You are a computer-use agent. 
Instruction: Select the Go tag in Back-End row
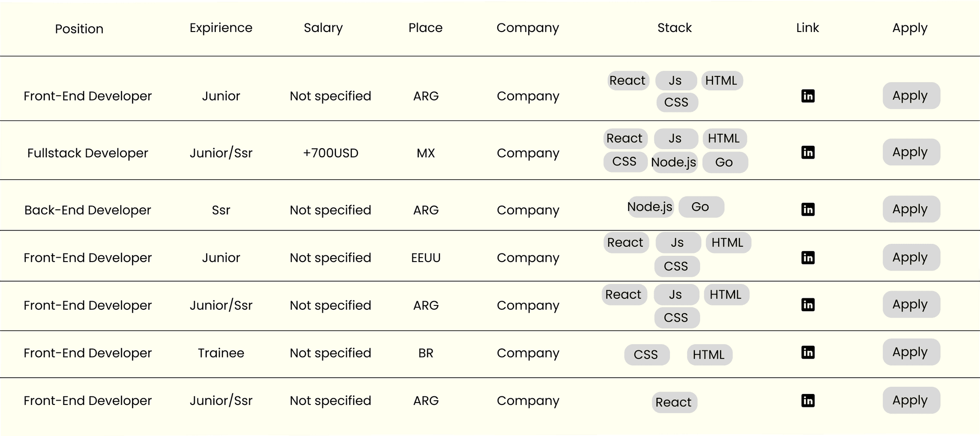tap(701, 207)
